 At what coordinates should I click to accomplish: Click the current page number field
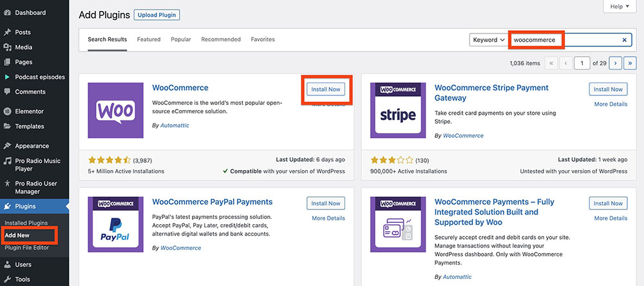tap(582, 63)
